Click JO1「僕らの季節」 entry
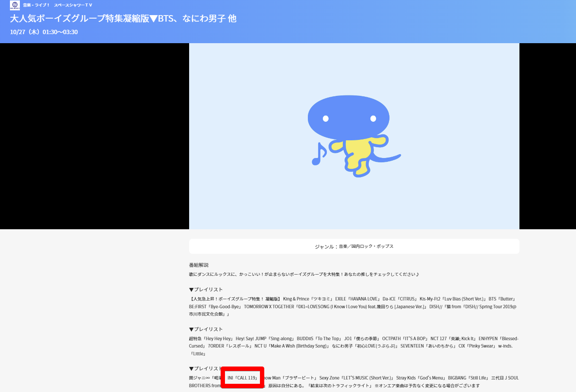Viewport: 576px width, 392px height. pos(362,339)
